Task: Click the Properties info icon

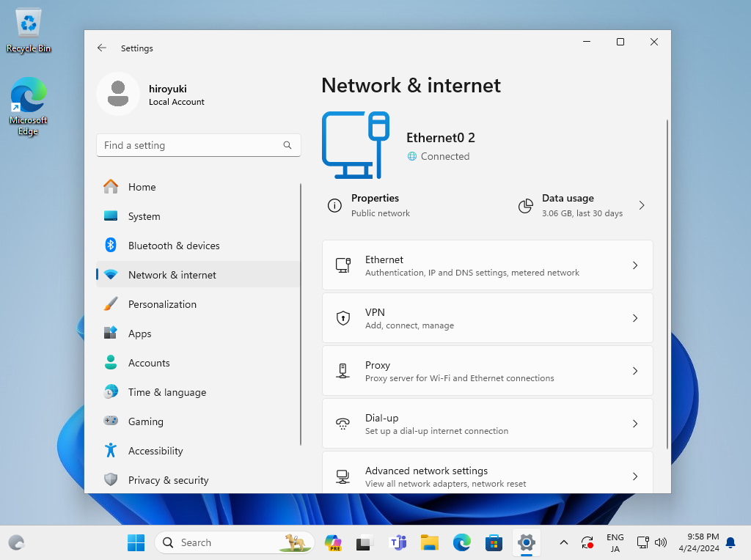Action: [x=334, y=206]
